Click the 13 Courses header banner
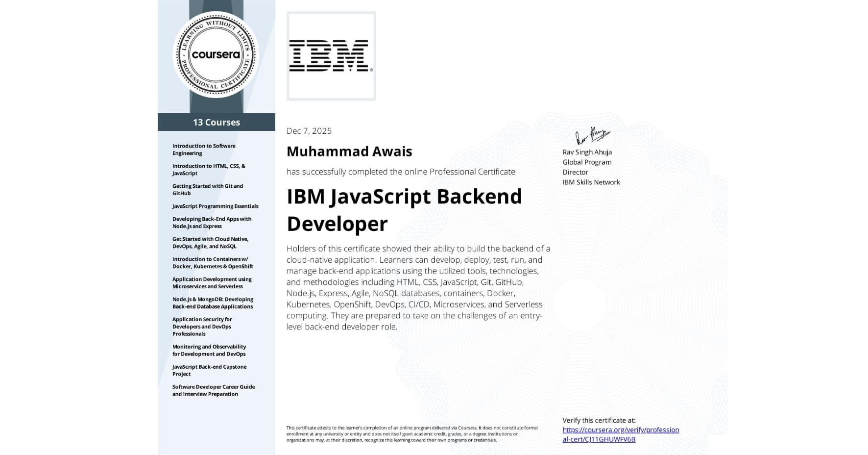 coord(216,122)
